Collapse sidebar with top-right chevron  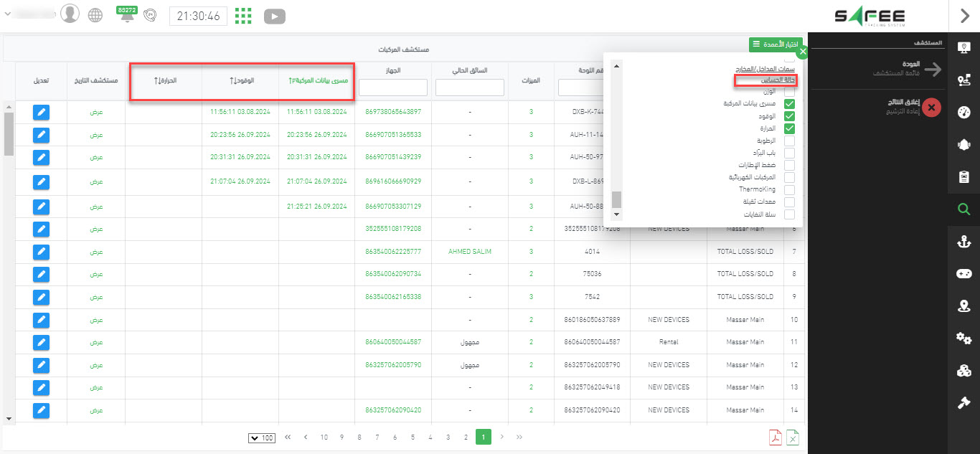pos(963,16)
